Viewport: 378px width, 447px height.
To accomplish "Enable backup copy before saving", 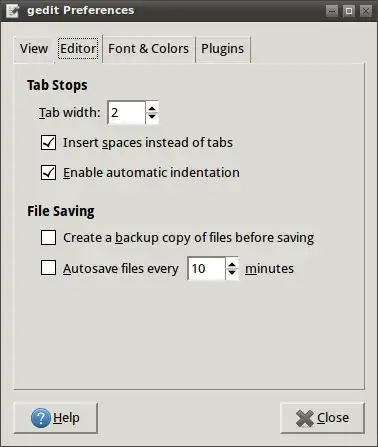I will 48,238.
